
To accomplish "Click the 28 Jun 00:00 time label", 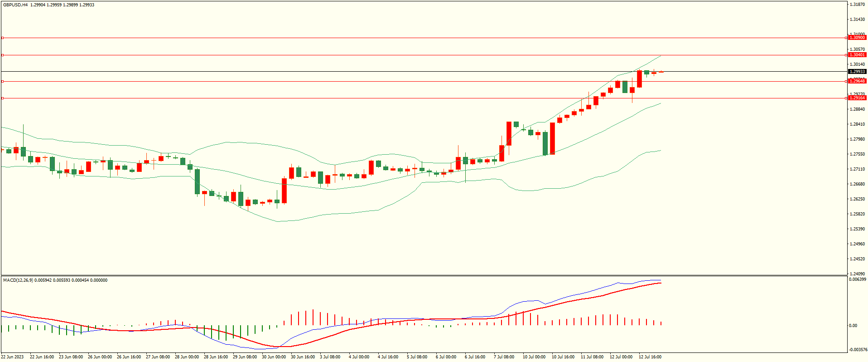I will 187,357.
